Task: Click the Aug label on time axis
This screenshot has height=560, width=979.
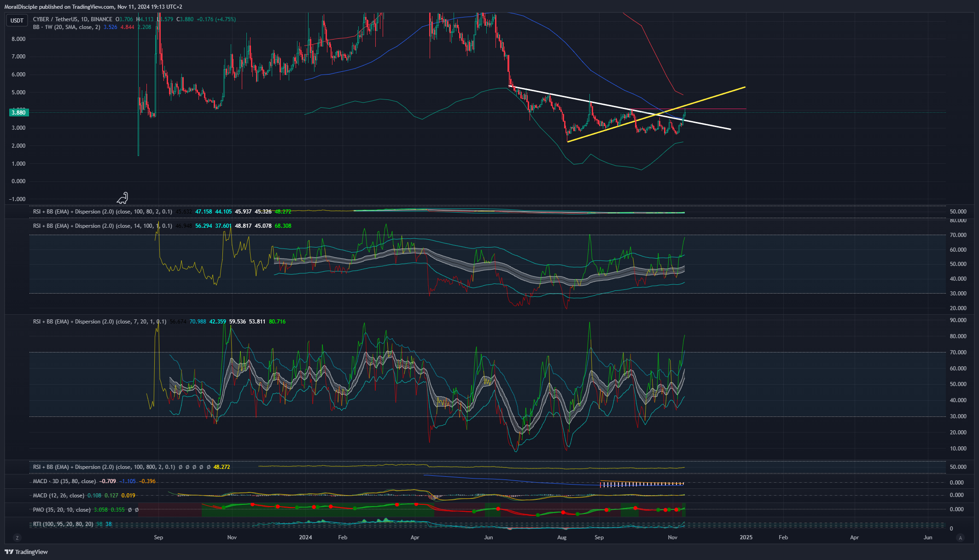Action: [562, 537]
